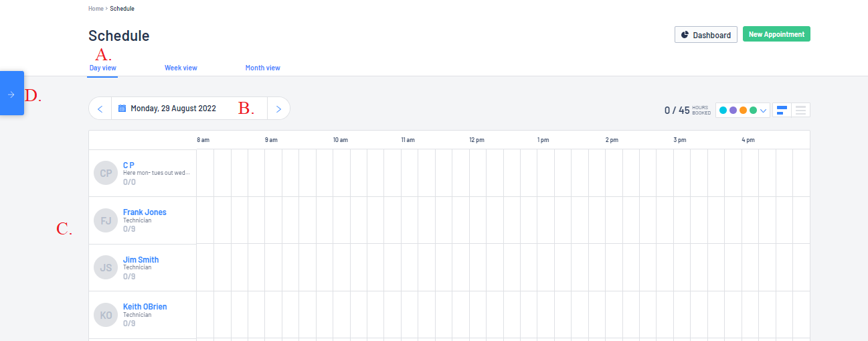Open the blue side panel arrow
Image resolution: width=868 pixels, height=341 pixels.
pos(11,93)
